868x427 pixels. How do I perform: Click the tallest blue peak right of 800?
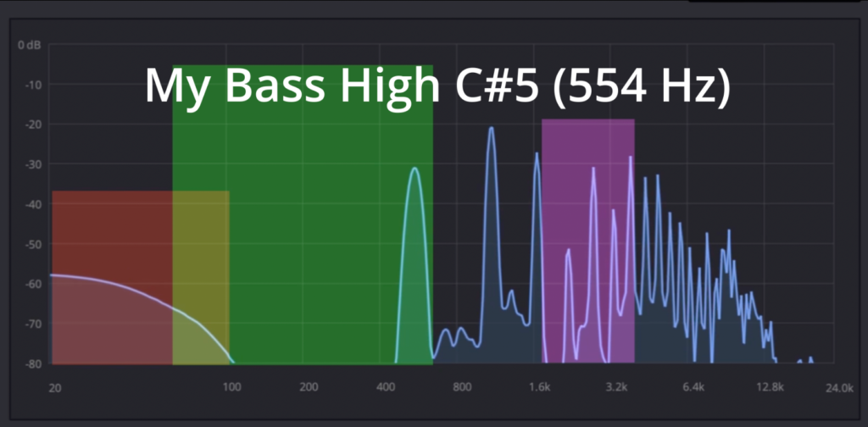coord(490,130)
